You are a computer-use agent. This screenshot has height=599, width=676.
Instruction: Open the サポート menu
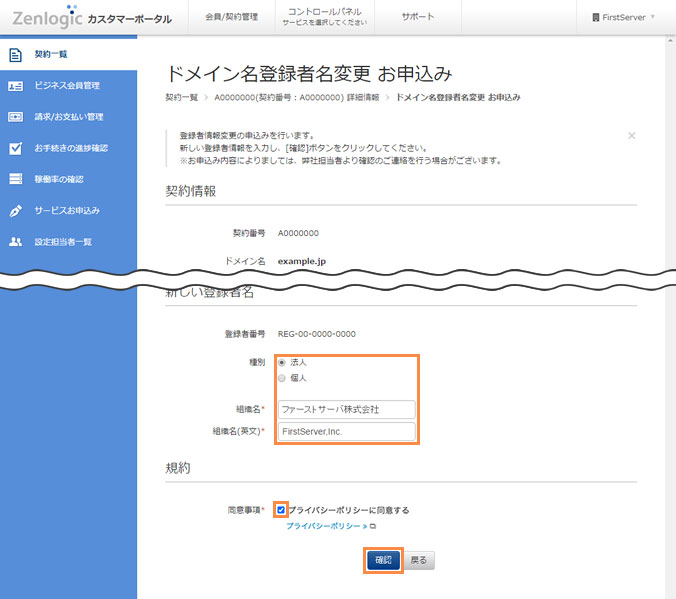[418, 17]
